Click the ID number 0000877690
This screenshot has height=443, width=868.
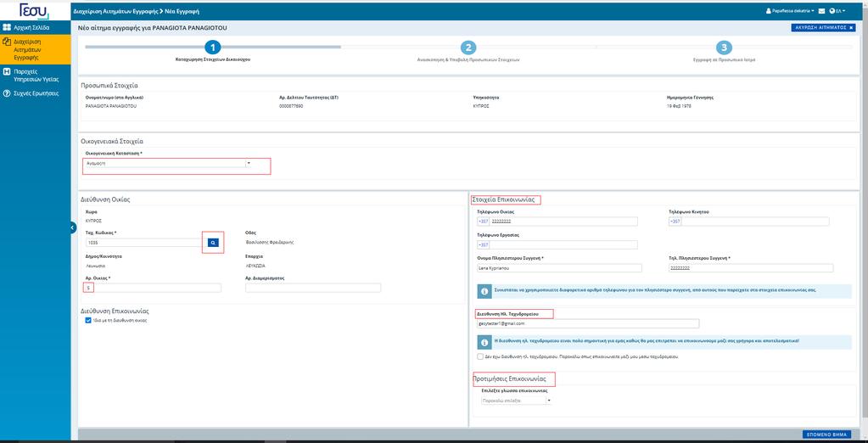coord(291,106)
